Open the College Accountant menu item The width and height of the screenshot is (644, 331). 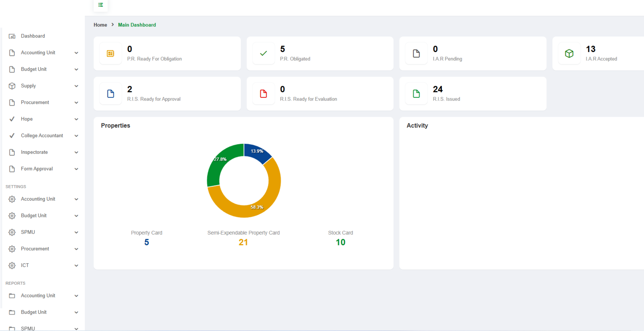tap(42, 135)
